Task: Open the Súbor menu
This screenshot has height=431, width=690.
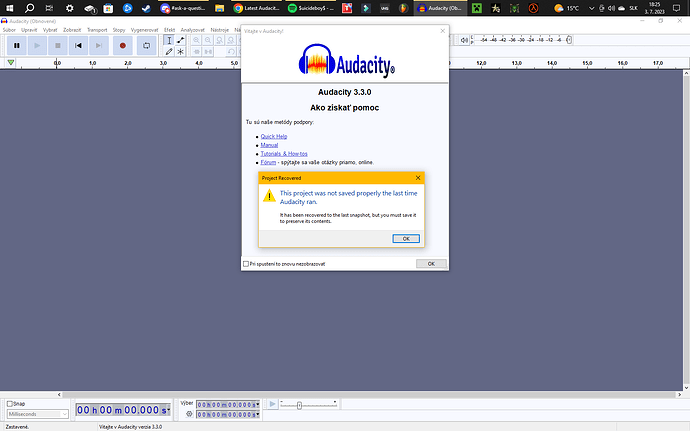Action: [x=9, y=30]
